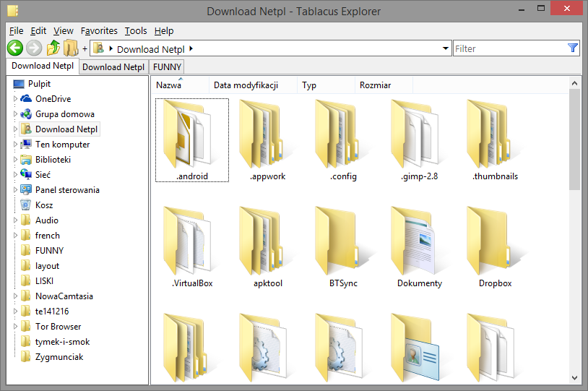The height and width of the screenshot is (391, 588).
Task: Click the Ten komputer icon in tree
Action: [26, 144]
